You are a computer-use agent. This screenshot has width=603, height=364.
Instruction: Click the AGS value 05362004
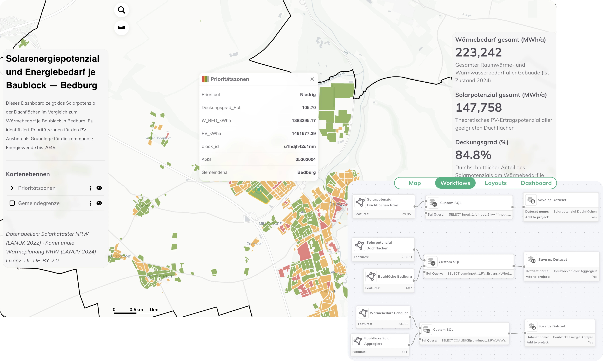(x=306, y=159)
